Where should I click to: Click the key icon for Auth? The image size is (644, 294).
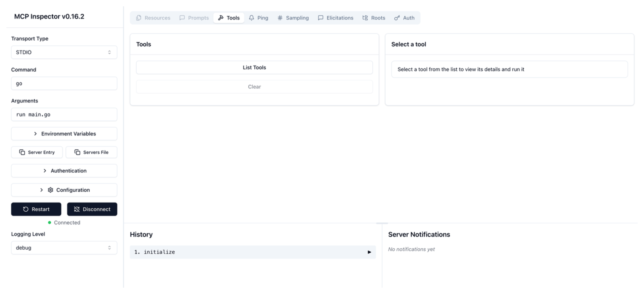point(397,18)
